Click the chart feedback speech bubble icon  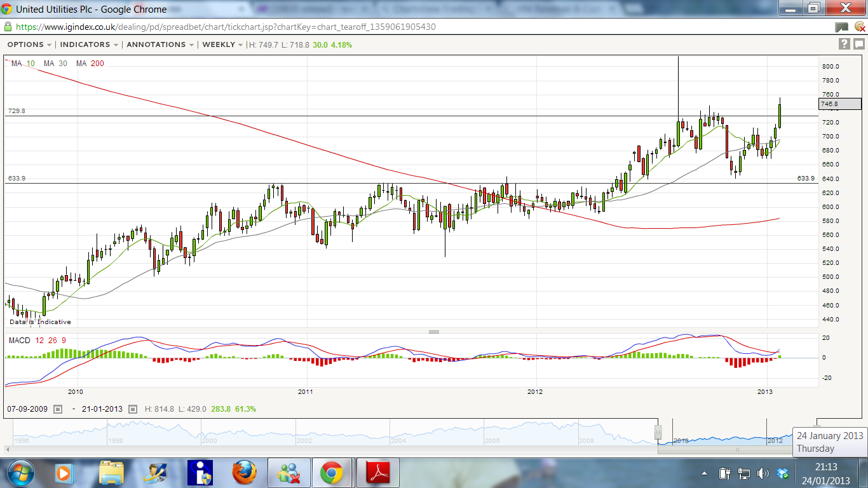click(858, 44)
